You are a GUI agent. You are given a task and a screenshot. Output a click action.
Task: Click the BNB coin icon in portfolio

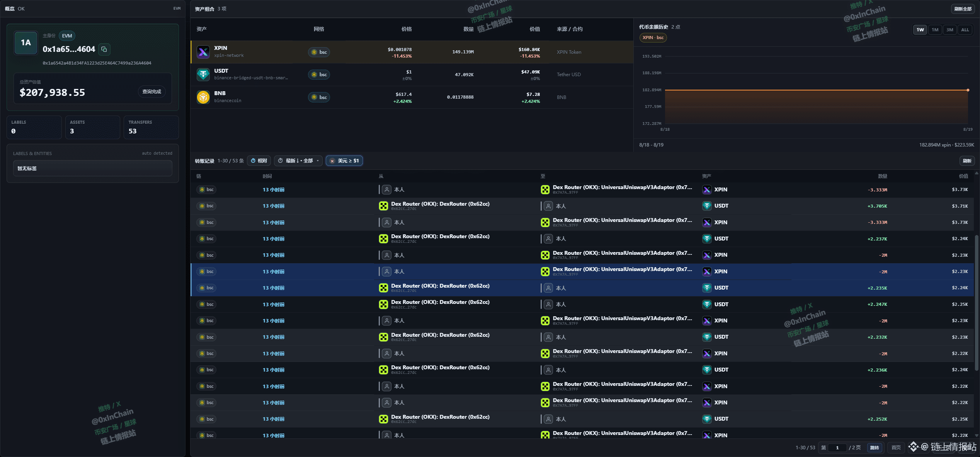[203, 97]
